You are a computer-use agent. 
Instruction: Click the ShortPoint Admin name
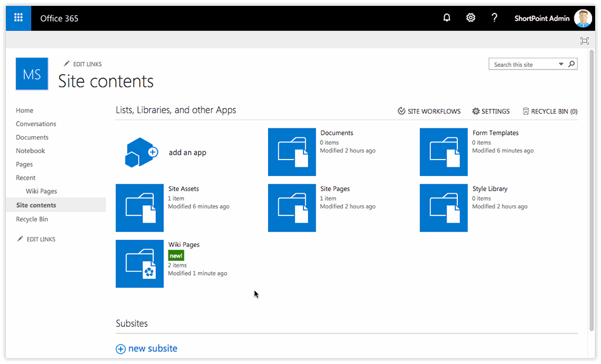(x=542, y=18)
